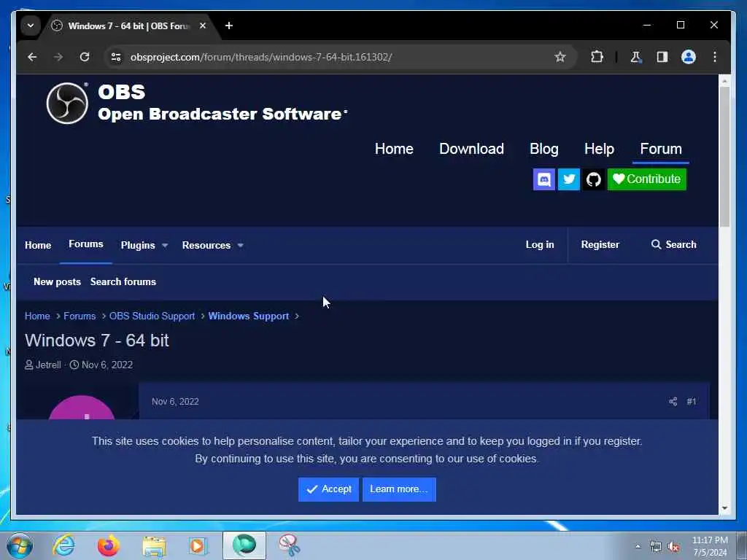747x560 pixels.
Task: Click the browser forward arrow
Action: pyautogui.click(x=58, y=57)
